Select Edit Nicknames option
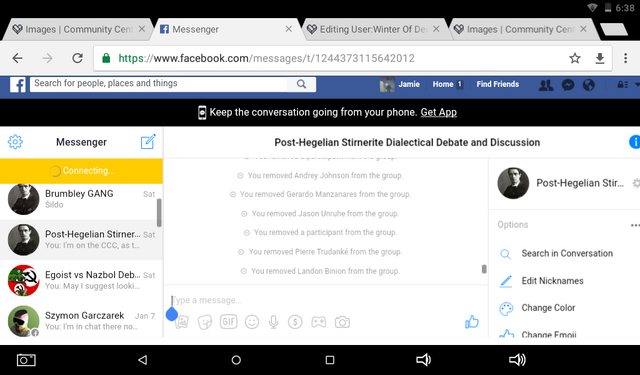The height and width of the screenshot is (375, 640). point(552,281)
